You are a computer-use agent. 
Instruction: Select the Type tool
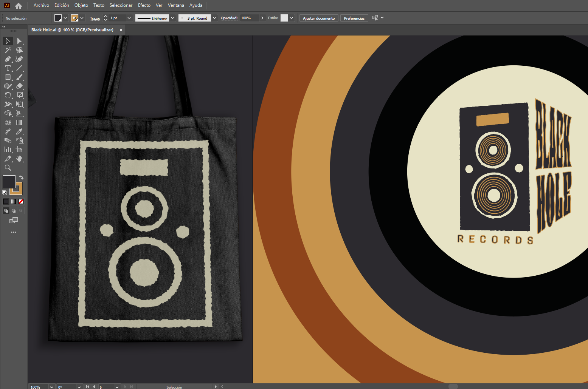8,68
